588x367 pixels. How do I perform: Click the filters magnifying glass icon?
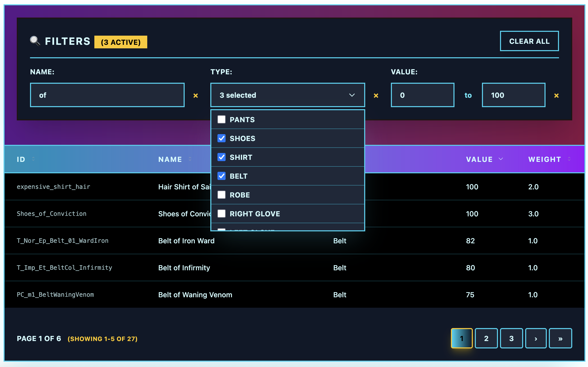(35, 40)
